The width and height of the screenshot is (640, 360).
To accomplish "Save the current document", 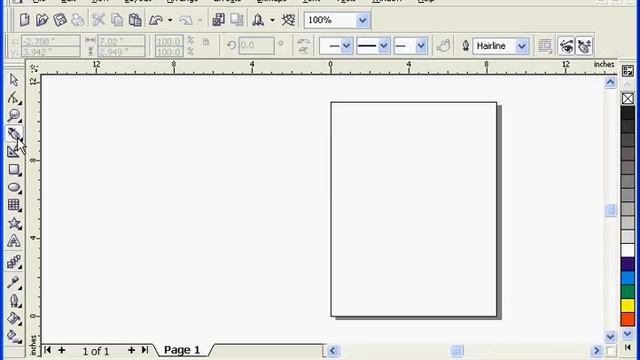I will 60,20.
